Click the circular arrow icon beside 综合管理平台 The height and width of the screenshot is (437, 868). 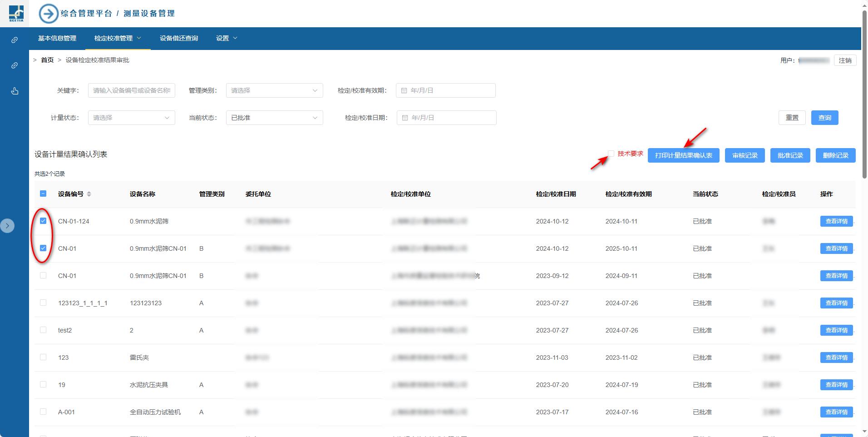pyautogui.click(x=49, y=14)
